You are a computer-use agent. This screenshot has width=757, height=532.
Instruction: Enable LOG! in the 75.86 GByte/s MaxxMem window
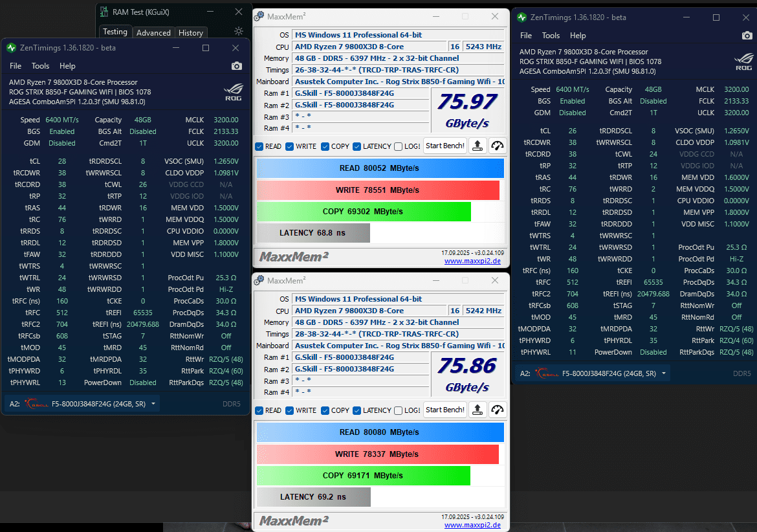399,410
